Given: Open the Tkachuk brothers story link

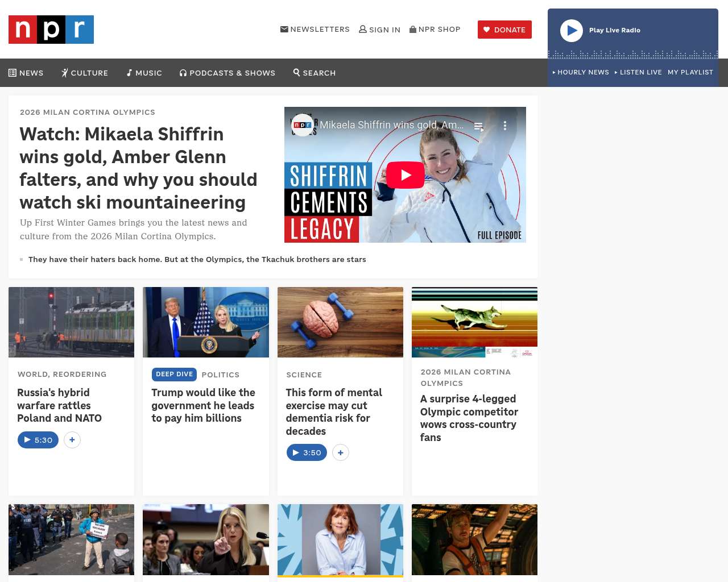Looking at the screenshot, I should [197, 259].
